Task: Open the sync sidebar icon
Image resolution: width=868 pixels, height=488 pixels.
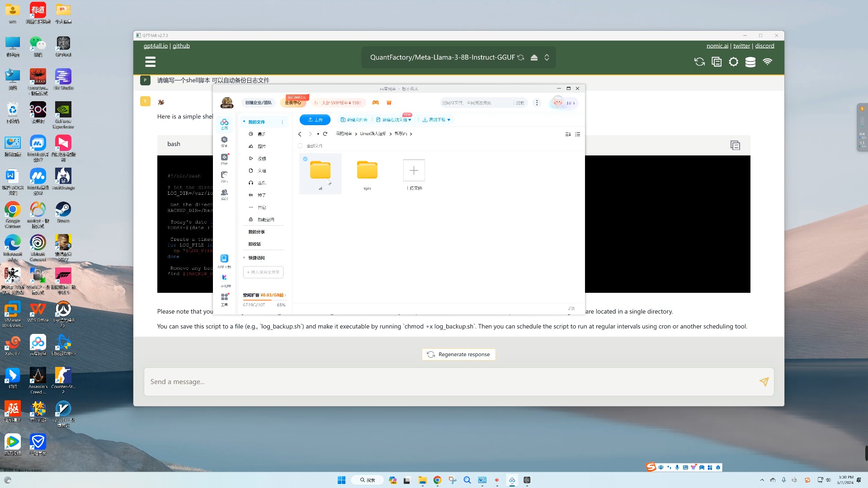Action: (x=224, y=159)
